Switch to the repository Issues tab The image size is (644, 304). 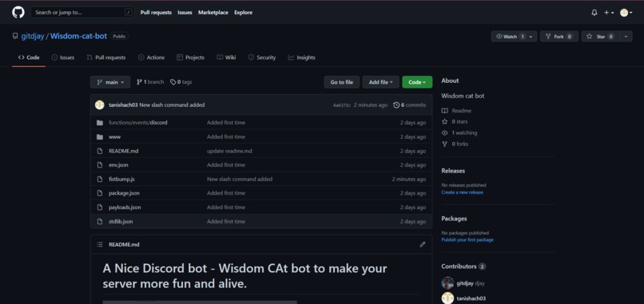click(63, 57)
